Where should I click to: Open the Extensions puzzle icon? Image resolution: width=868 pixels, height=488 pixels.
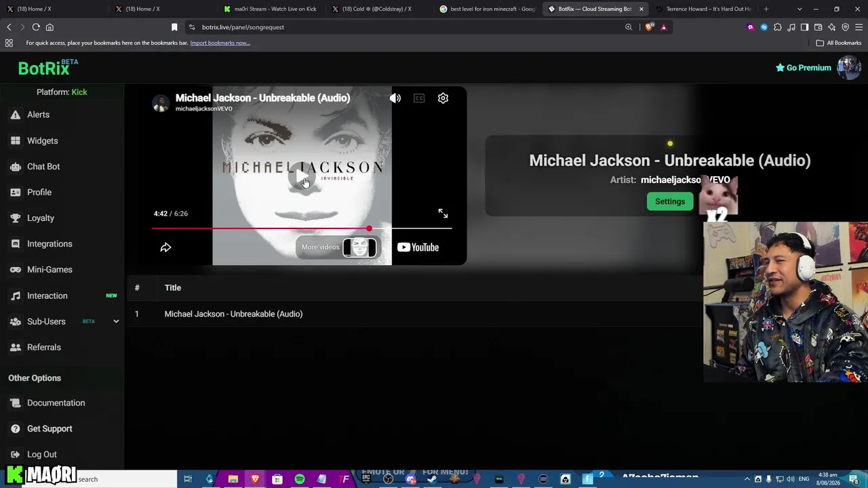(778, 27)
